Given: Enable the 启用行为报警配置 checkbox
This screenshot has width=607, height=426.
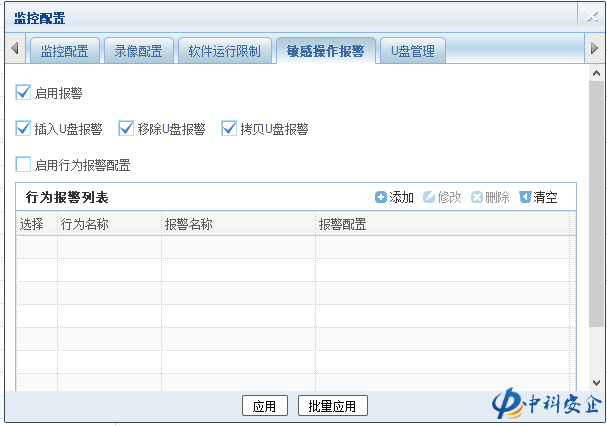Looking at the screenshot, I should pyautogui.click(x=23, y=164).
